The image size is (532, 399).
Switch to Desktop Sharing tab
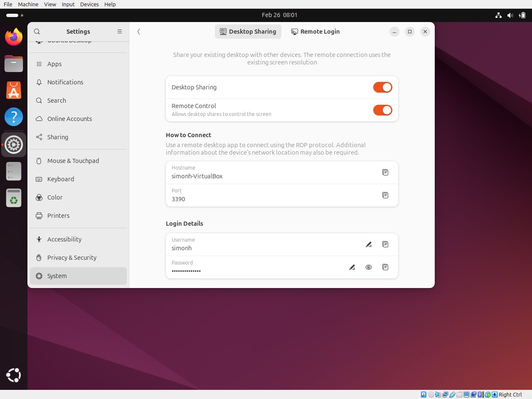point(248,32)
